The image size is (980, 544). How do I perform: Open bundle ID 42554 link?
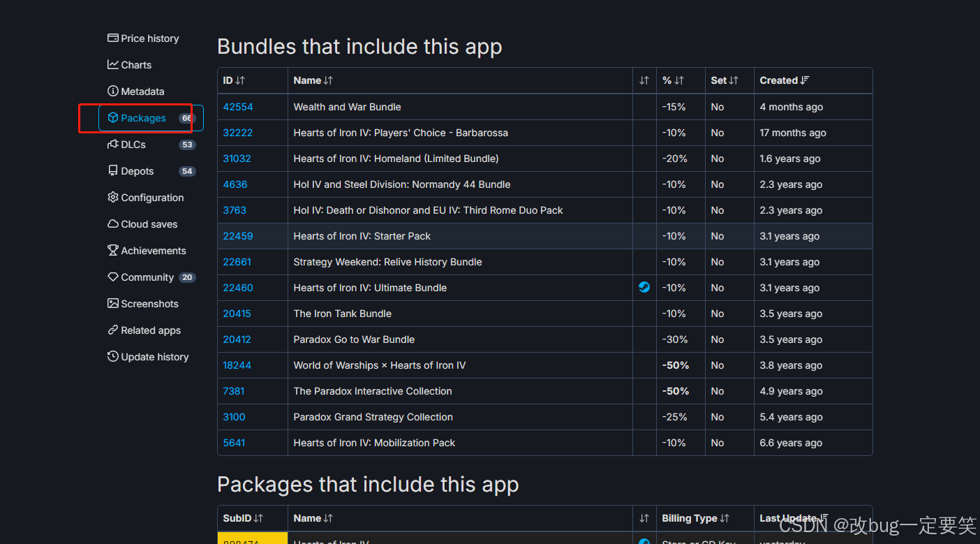[x=238, y=107]
